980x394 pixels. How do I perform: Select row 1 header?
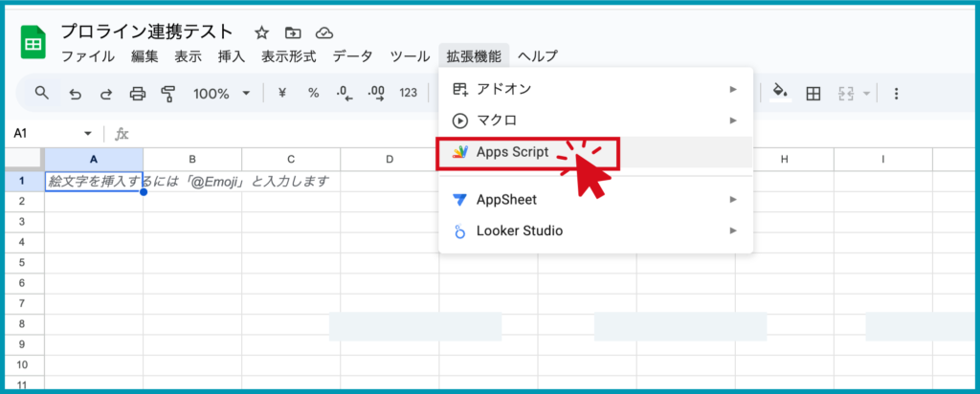pos(22,181)
